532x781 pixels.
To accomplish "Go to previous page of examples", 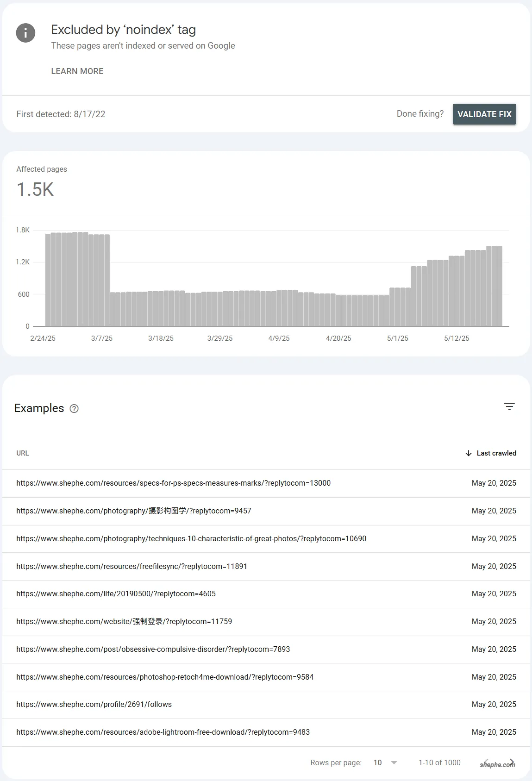I will tap(486, 762).
